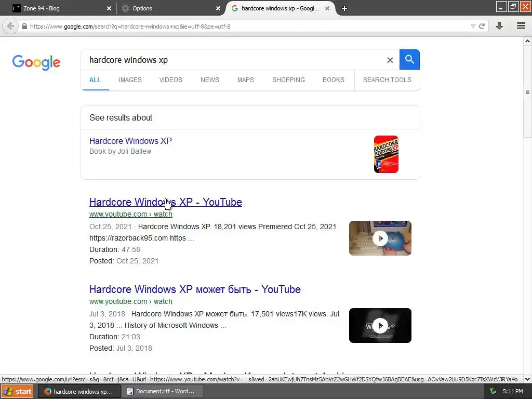Click the scrollbar down arrow
The image size is (532, 399).
pyautogui.click(x=528, y=379)
